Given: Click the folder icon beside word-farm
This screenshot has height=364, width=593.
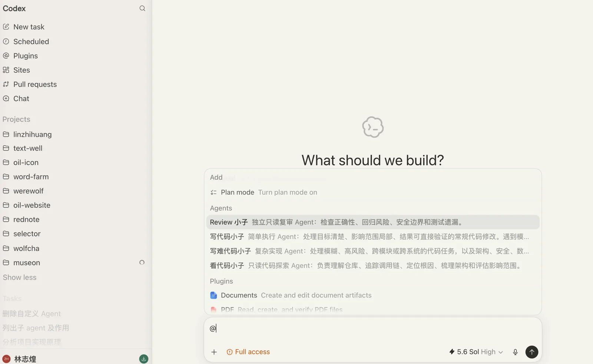Looking at the screenshot, I should 6,177.
